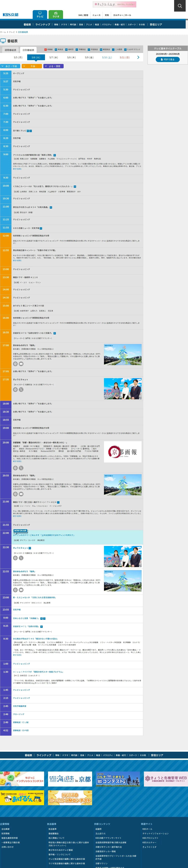The width and height of the screenshot is (188, 868).
Task: Expand 続きを読む for 9:00 アリスさんち
Action: [17, 169]
